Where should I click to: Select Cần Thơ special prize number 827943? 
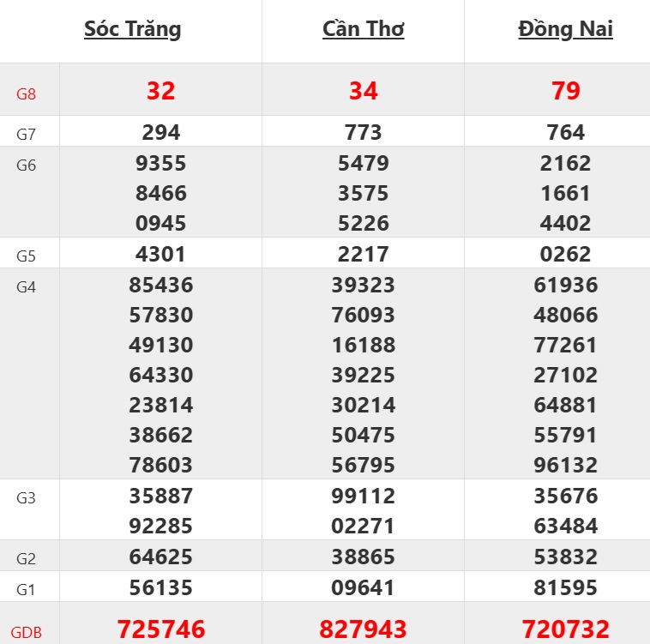(x=364, y=630)
